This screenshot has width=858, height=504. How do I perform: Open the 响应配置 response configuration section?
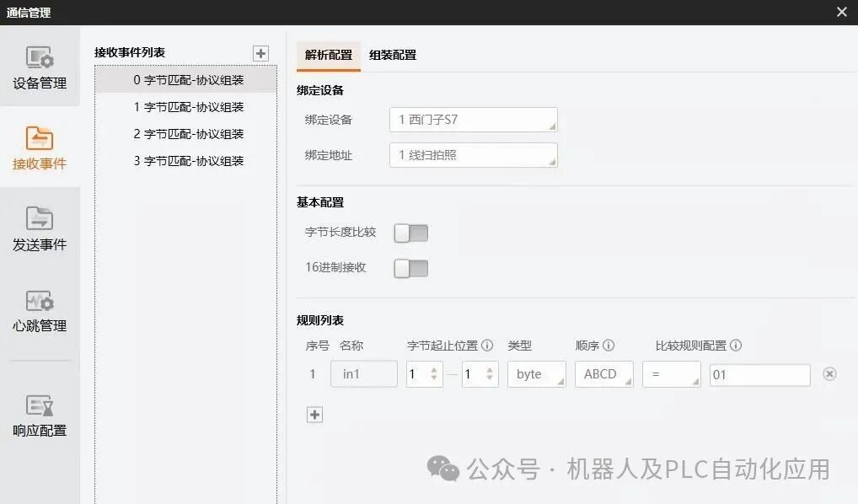[40, 416]
